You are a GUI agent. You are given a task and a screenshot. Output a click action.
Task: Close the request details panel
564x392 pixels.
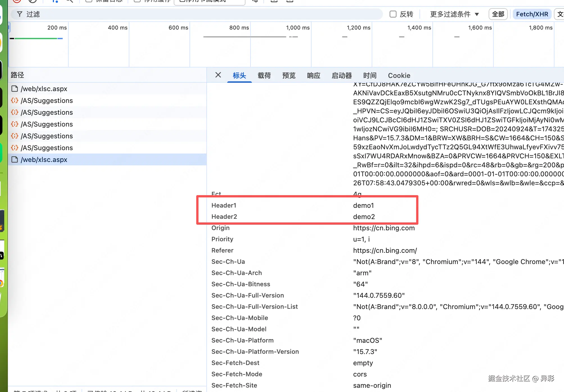point(218,75)
